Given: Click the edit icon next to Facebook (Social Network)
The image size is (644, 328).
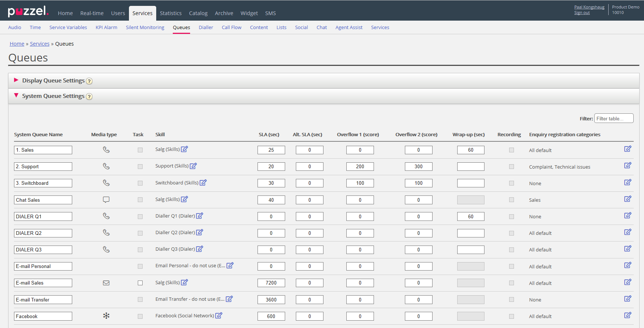Looking at the screenshot, I should pos(218,315).
